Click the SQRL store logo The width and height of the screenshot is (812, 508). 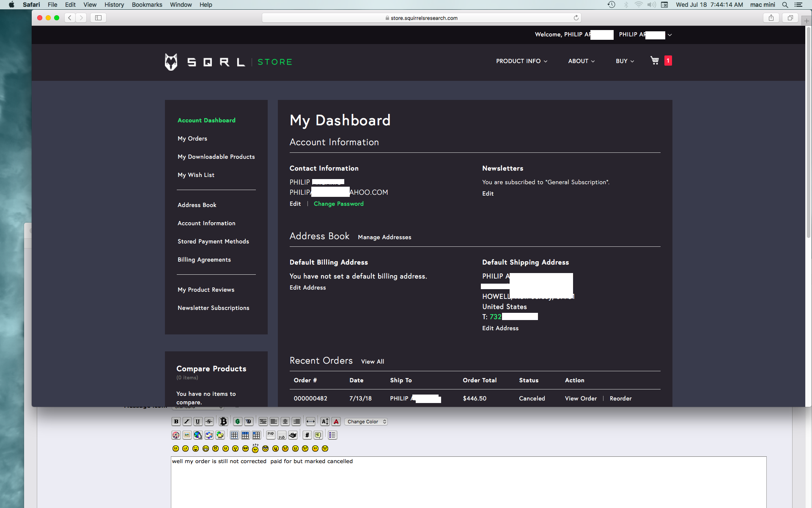point(228,62)
